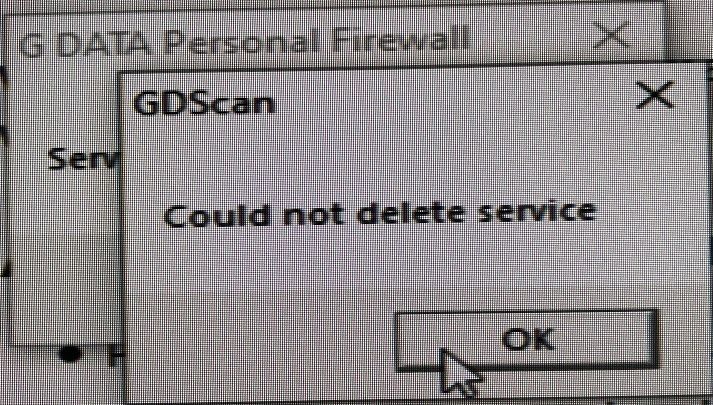The image size is (713, 405).
Task: Close the G DATA Personal Firewall window
Action: click(612, 35)
